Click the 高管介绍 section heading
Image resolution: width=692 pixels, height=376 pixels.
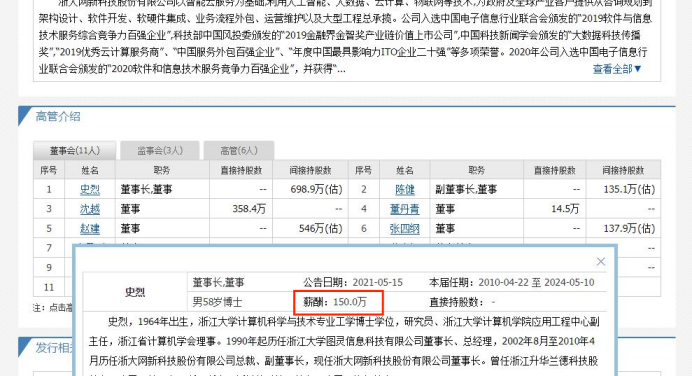(x=58, y=117)
